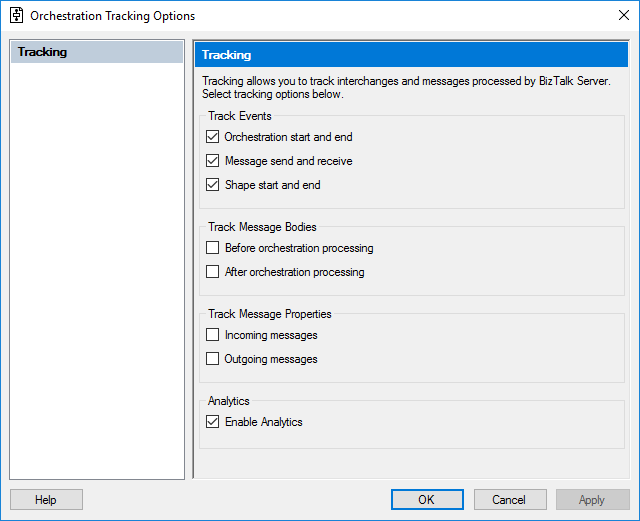
Task: Click the Track Events group label
Action: click(x=240, y=116)
